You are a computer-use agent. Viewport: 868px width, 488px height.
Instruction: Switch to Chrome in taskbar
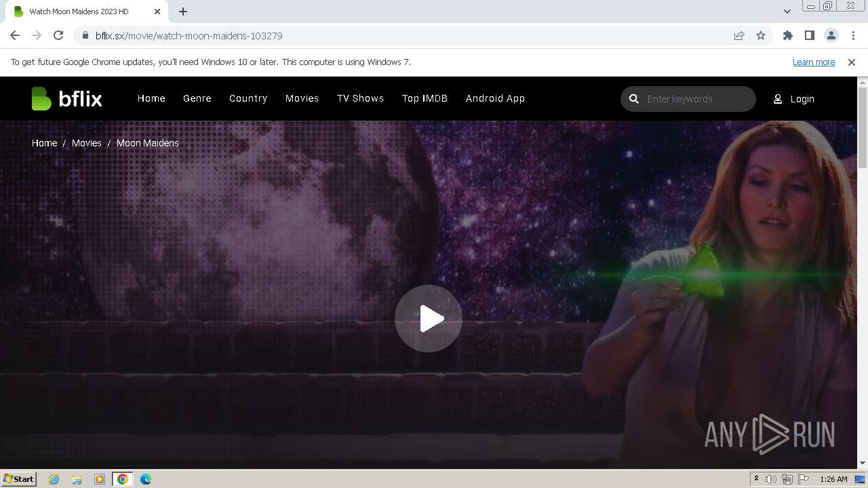123,479
